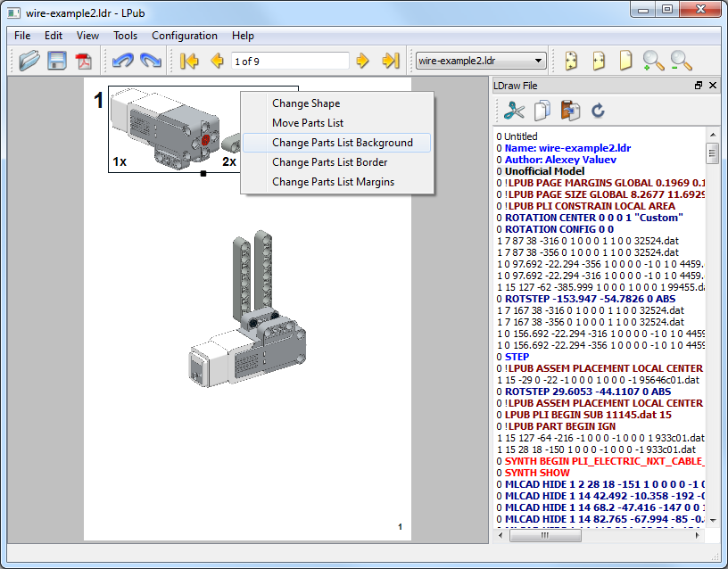Screen dimensions: 728x569
Task: Click the scroll up arrow in the LDraw panel
Action: point(713,135)
